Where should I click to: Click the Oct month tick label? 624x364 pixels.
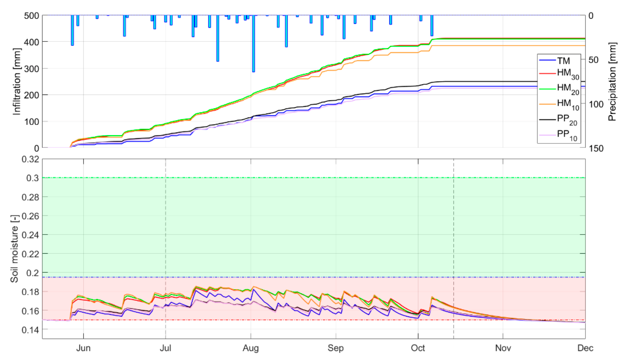pos(418,348)
